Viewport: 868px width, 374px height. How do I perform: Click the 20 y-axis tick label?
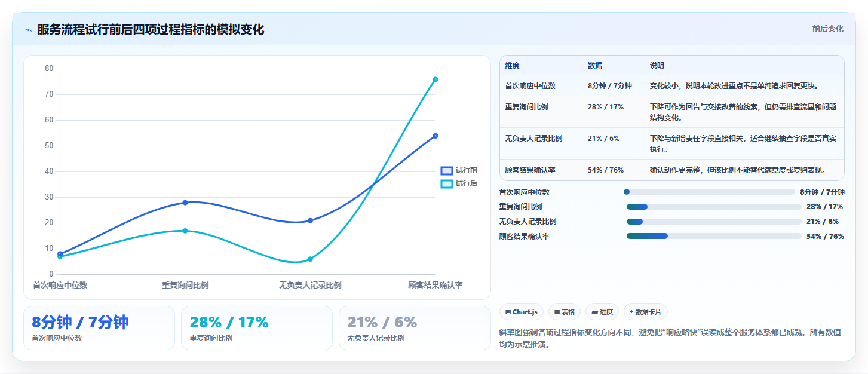(50, 223)
